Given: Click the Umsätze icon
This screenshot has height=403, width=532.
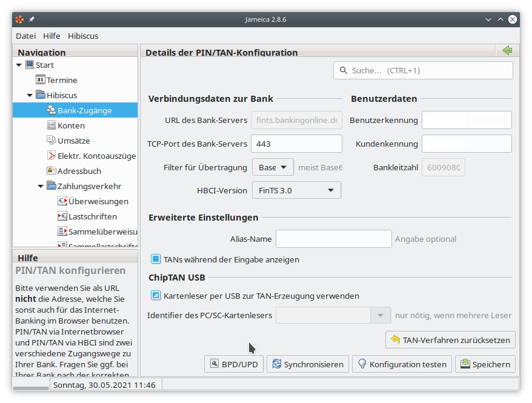Looking at the screenshot, I should [52, 140].
